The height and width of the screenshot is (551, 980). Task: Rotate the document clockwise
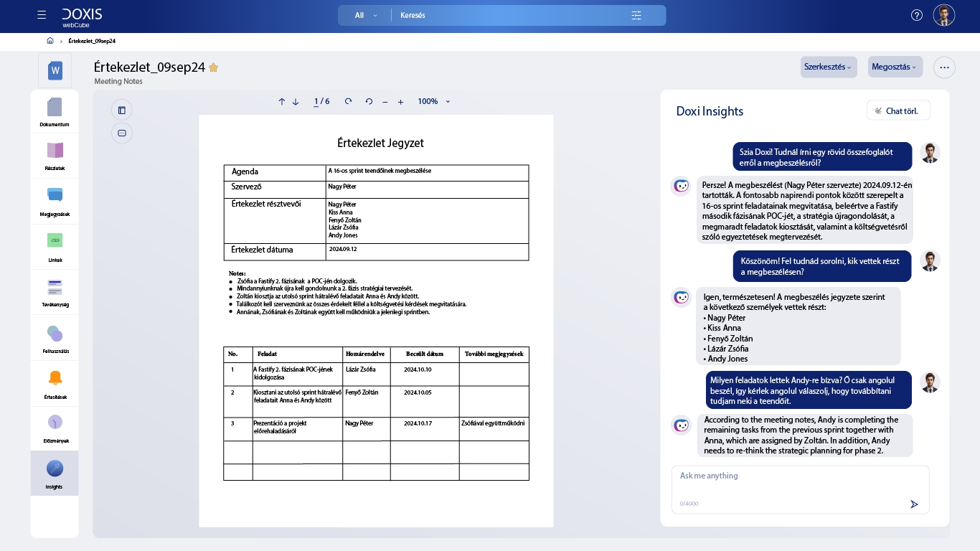point(348,102)
